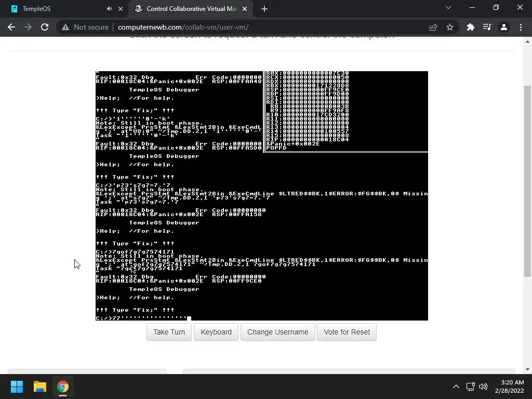This screenshot has width=532, height=399.
Task: Reload the current page
Action: (x=45, y=27)
